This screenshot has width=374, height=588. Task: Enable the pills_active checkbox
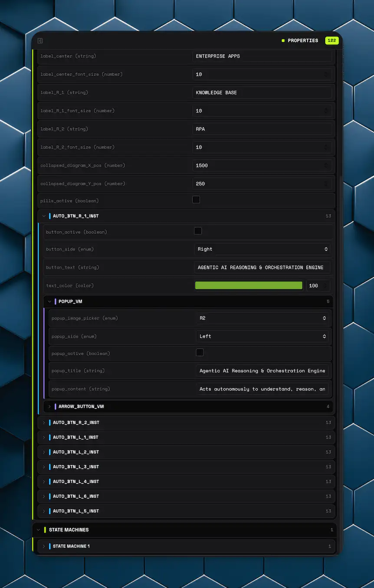tap(196, 199)
